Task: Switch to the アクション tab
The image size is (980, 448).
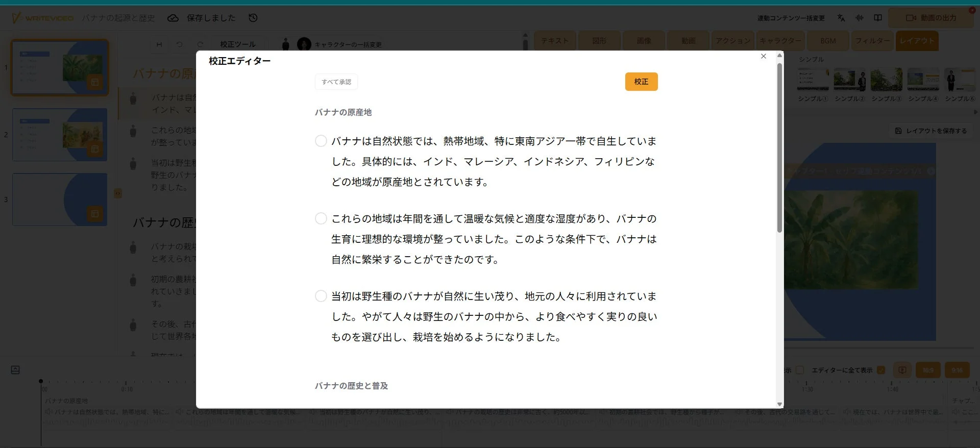Action: 733,41
